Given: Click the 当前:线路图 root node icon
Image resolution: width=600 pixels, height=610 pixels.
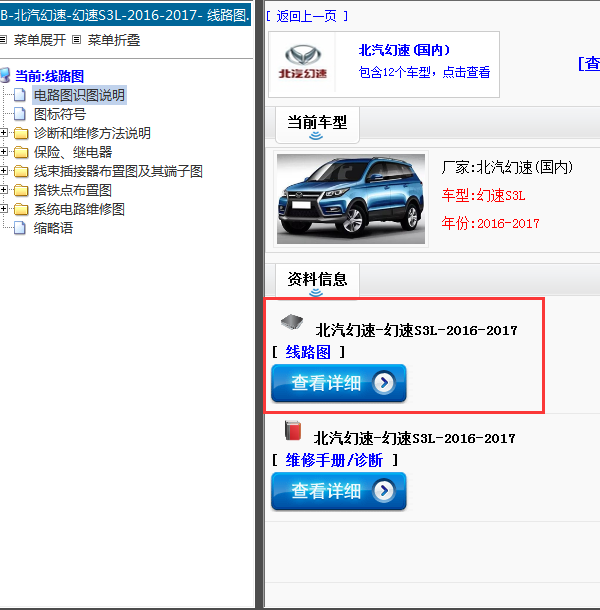Looking at the screenshot, I should tap(5, 75).
